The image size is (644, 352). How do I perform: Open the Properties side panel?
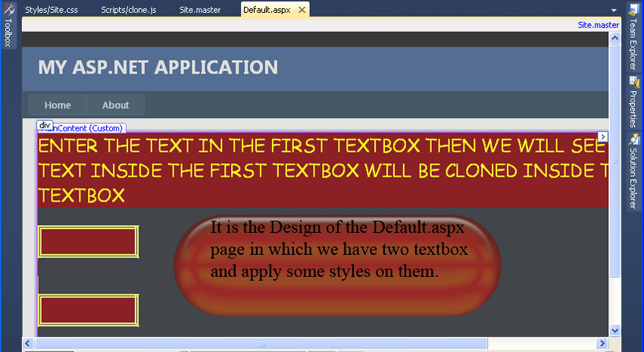pyautogui.click(x=633, y=102)
